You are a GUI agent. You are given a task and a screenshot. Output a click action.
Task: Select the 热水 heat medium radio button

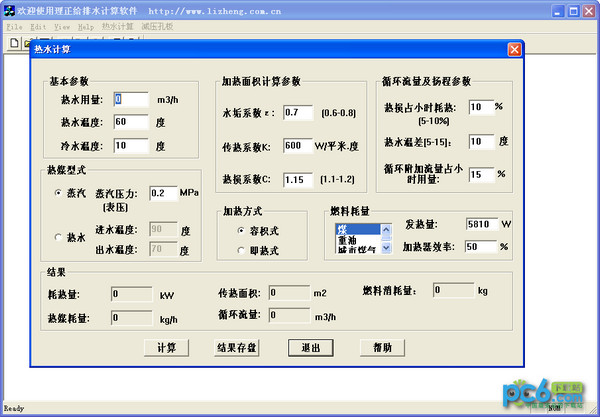(x=58, y=237)
